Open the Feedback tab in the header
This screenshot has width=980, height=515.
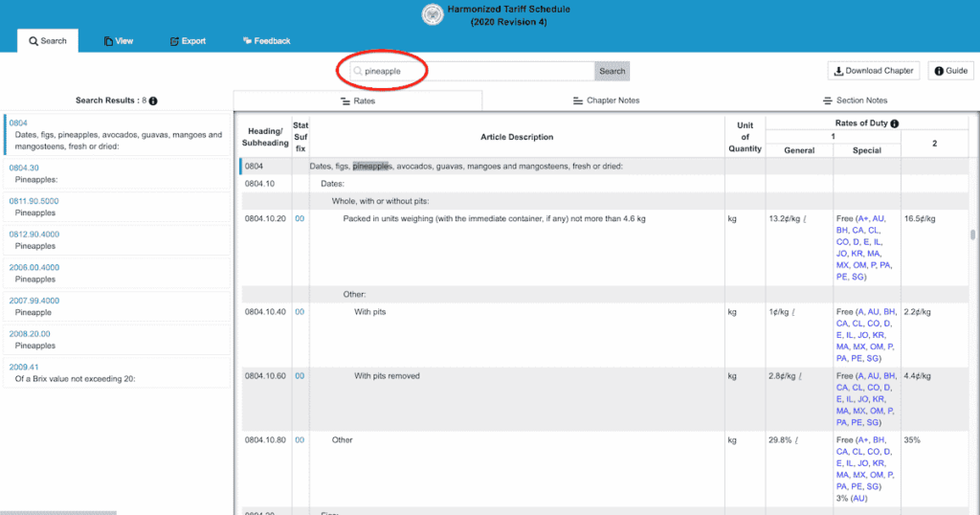[266, 40]
